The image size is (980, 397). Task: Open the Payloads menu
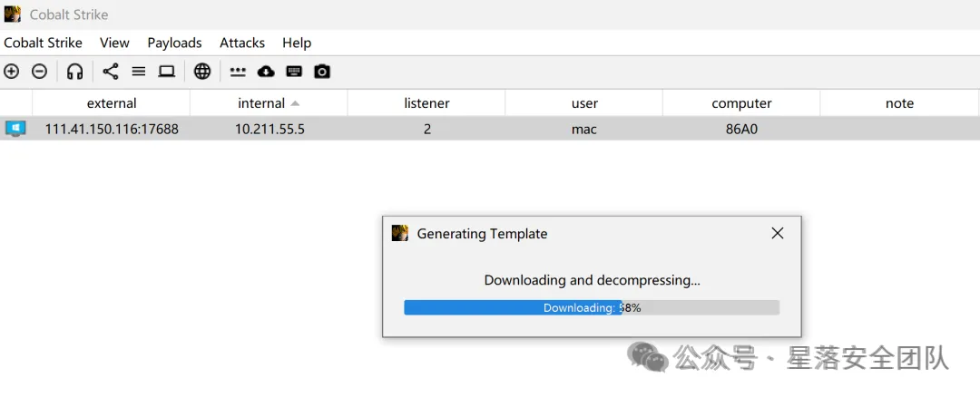(174, 43)
